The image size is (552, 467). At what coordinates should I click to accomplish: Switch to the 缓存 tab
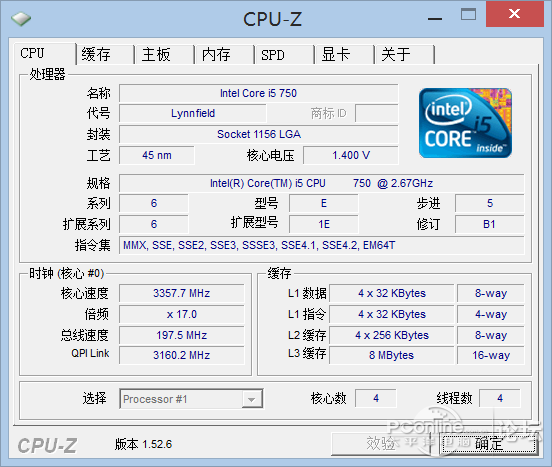click(105, 55)
